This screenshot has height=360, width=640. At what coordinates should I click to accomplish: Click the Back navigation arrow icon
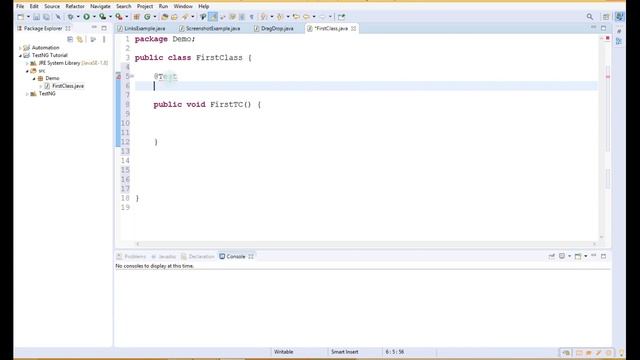306,17
